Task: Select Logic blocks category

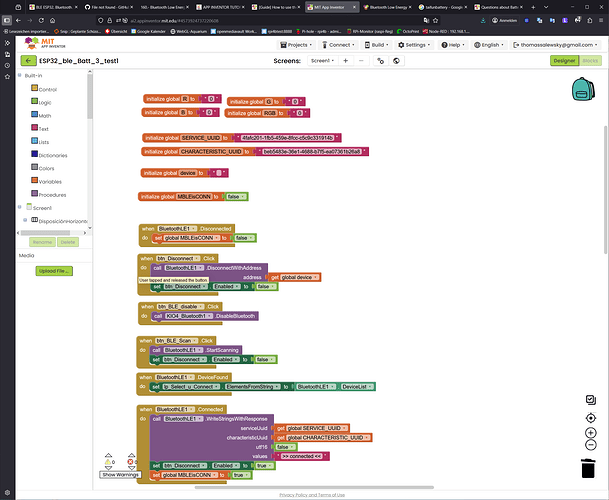Action: (41, 102)
